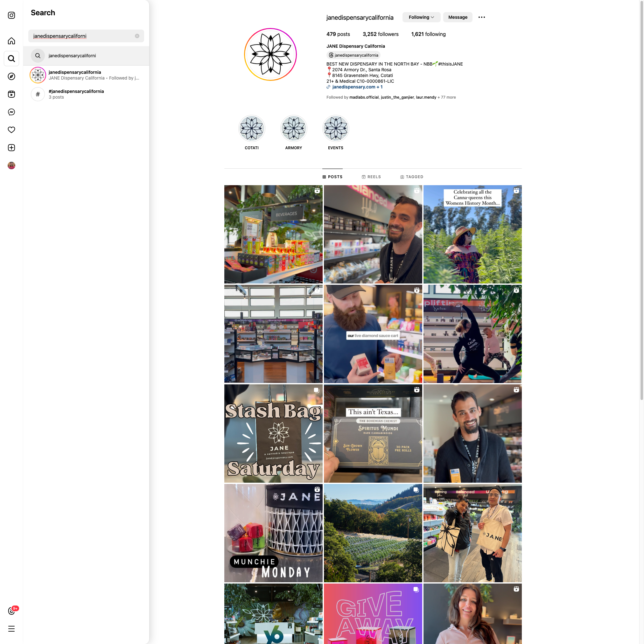644x644 pixels.
Task: Open #janedispensarycalifornia hashtag result
Action: pos(86,94)
